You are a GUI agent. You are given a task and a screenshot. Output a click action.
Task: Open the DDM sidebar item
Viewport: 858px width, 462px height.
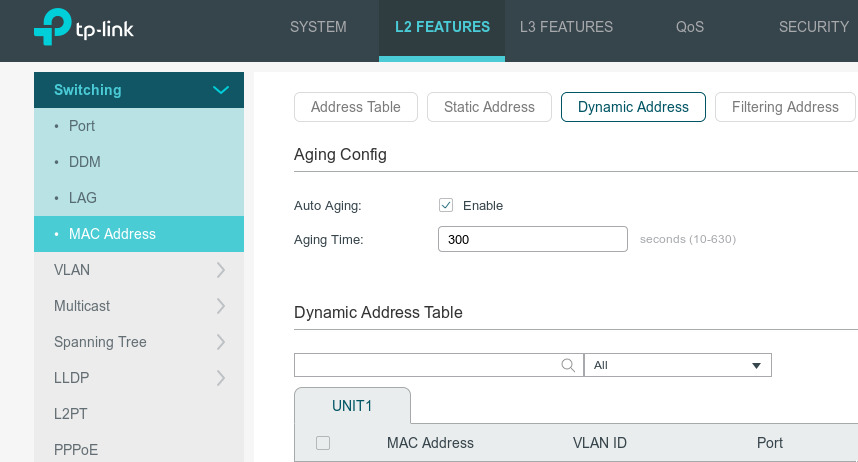(x=85, y=162)
